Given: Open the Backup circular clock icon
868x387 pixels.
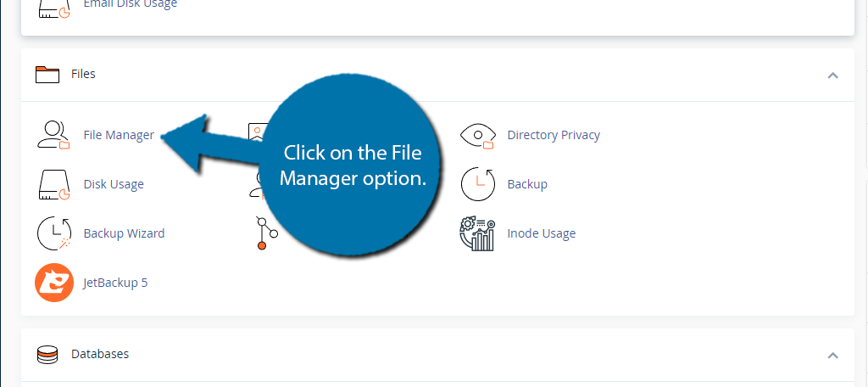Looking at the screenshot, I should click(477, 184).
